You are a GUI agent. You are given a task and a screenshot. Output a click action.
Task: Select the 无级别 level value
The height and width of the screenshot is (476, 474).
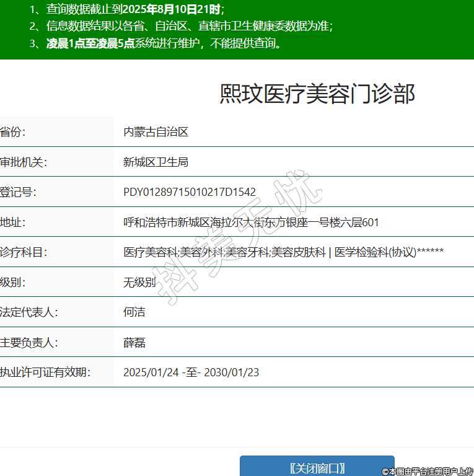(139, 283)
